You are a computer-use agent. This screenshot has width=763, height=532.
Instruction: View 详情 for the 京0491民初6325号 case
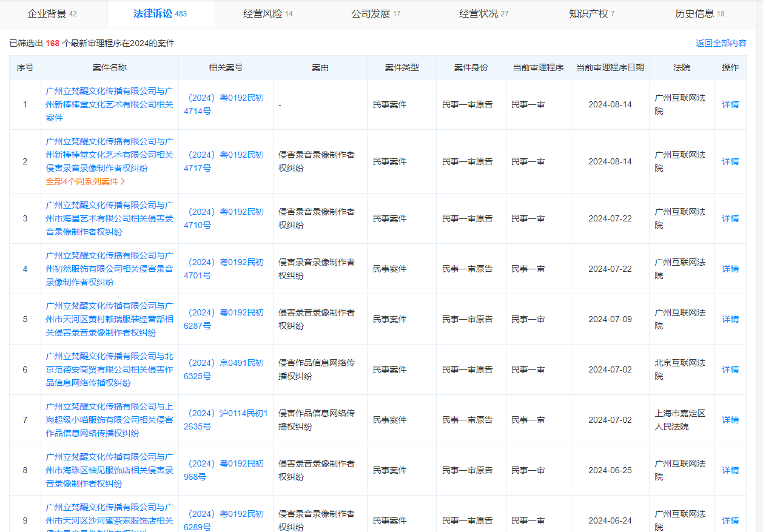point(730,369)
